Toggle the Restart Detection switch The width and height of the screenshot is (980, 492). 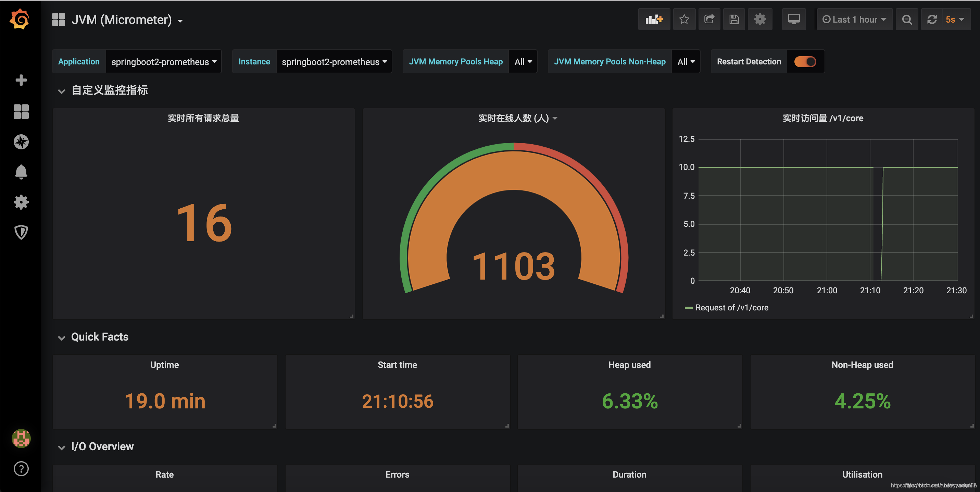point(805,62)
